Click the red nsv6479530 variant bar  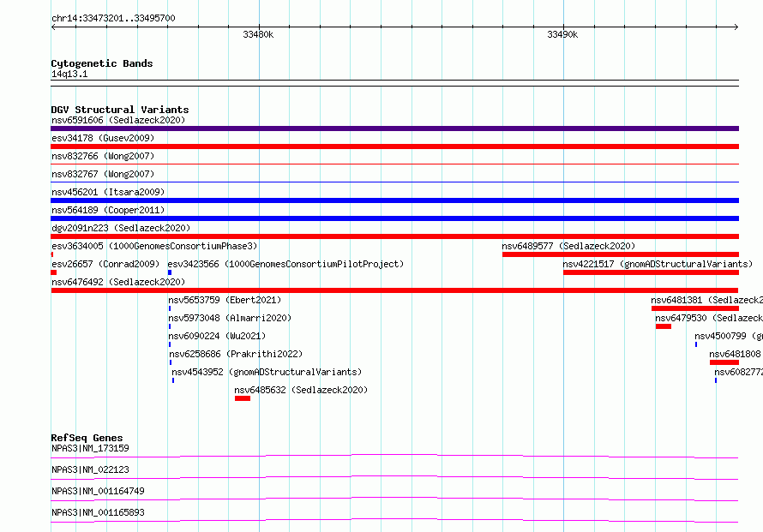point(664,326)
